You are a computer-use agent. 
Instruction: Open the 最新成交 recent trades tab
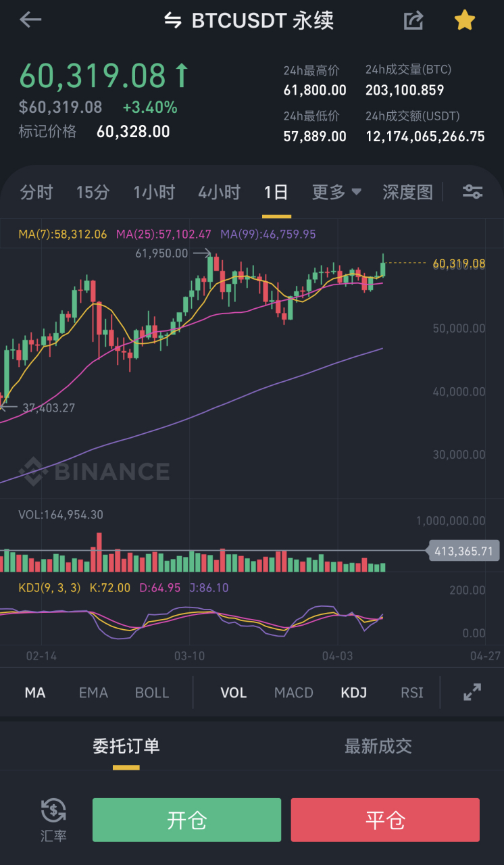(x=378, y=746)
